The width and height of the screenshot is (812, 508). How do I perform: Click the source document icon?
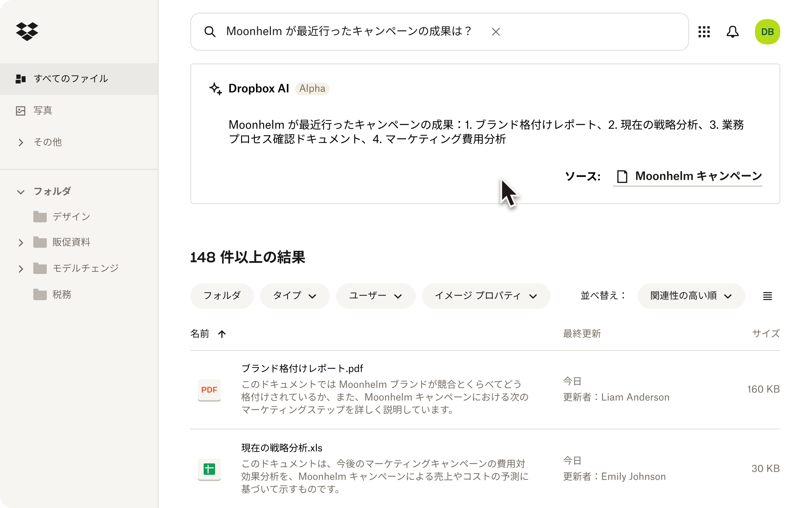click(x=622, y=176)
